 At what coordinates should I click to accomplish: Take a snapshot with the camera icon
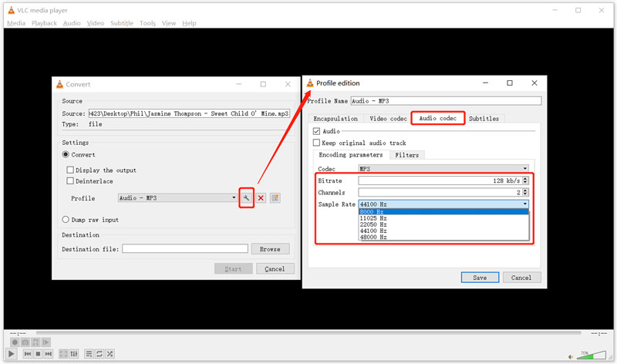coord(25,342)
